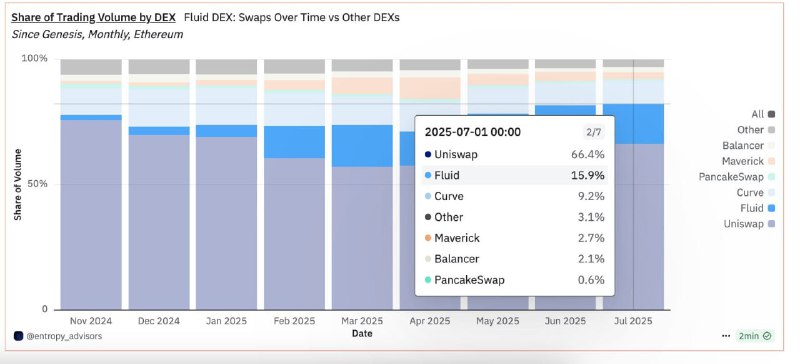Toggle the Uniswap legend swatch
800x364 pixels.
coord(771,224)
